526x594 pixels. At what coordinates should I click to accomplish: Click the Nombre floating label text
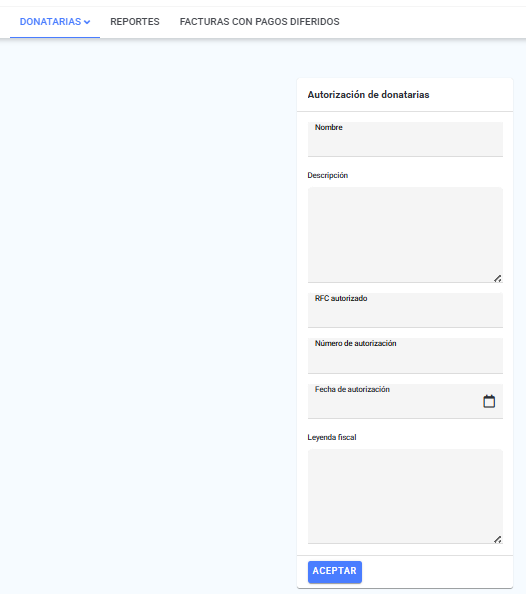click(x=329, y=128)
